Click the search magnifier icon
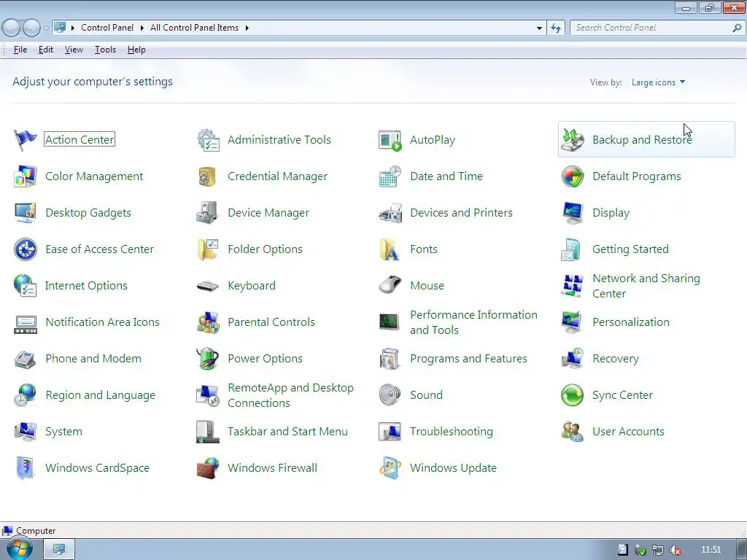The height and width of the screenshot is (560, 747). (737, 28)
